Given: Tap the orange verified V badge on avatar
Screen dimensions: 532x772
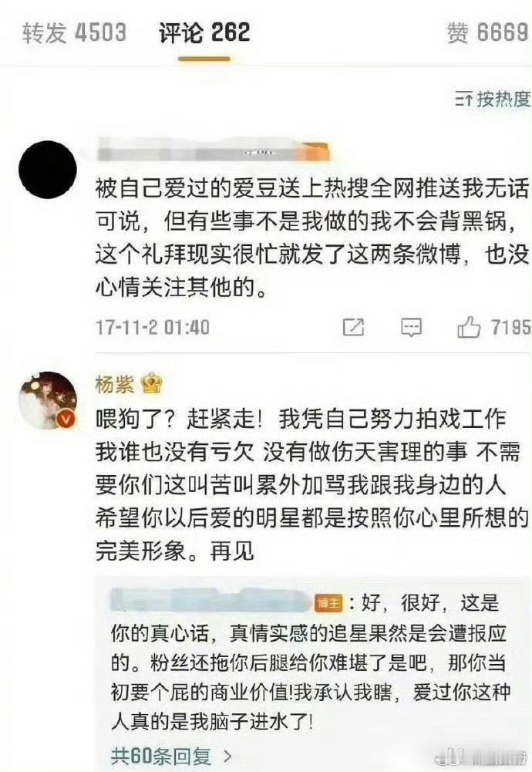Looking at the screenshot, I should [x=66, y=419].
